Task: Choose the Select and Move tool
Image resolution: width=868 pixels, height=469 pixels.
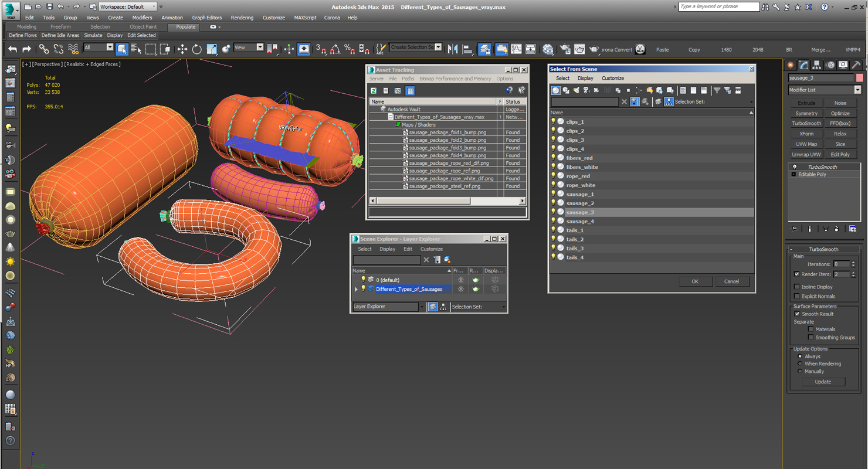Action: click(x=182, y=49)
